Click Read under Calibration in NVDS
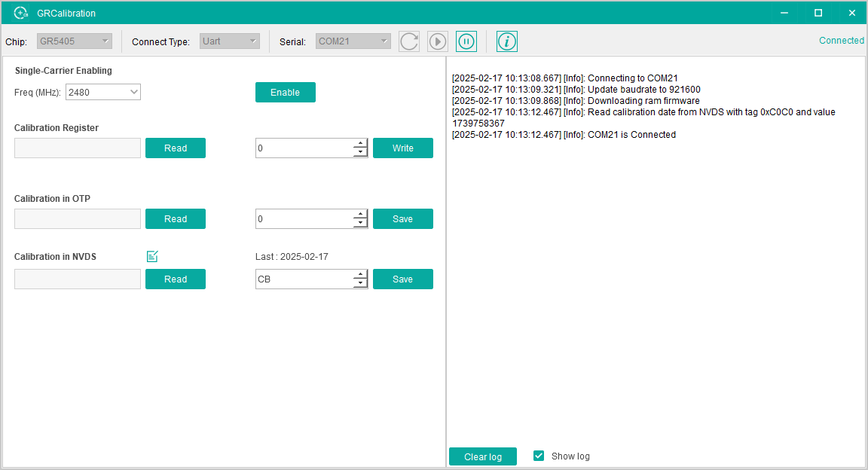The image size is (868, 470). coord(175,279)
